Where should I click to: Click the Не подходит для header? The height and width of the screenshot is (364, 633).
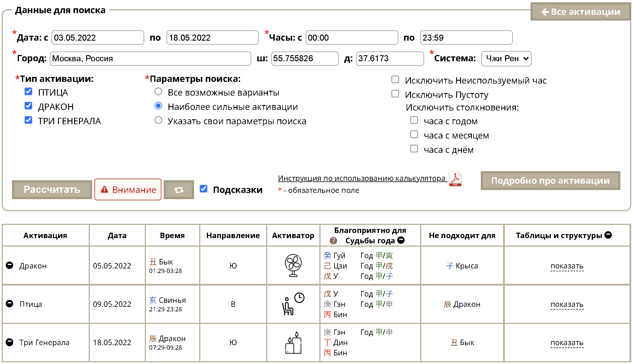click(x=462, y=236)
